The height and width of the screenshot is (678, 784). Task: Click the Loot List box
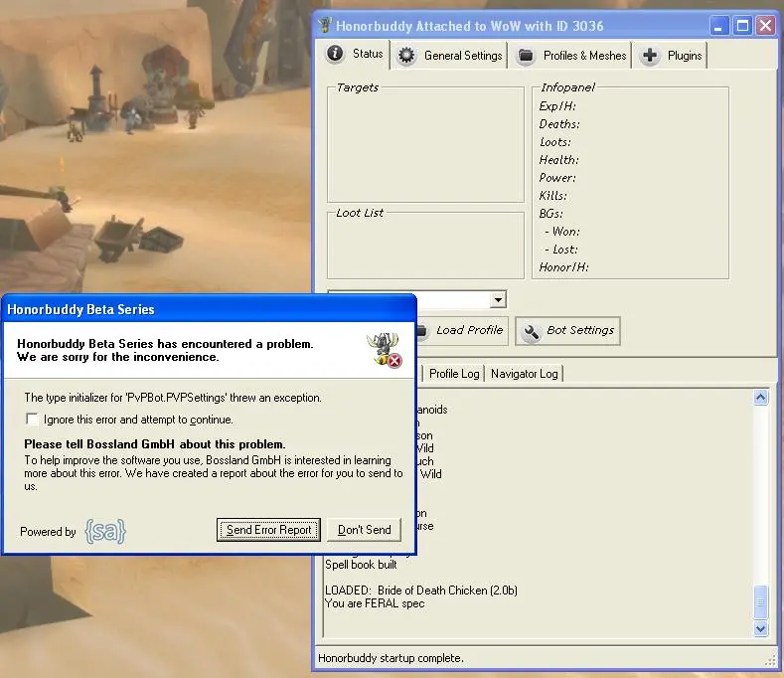click(425, 248)
